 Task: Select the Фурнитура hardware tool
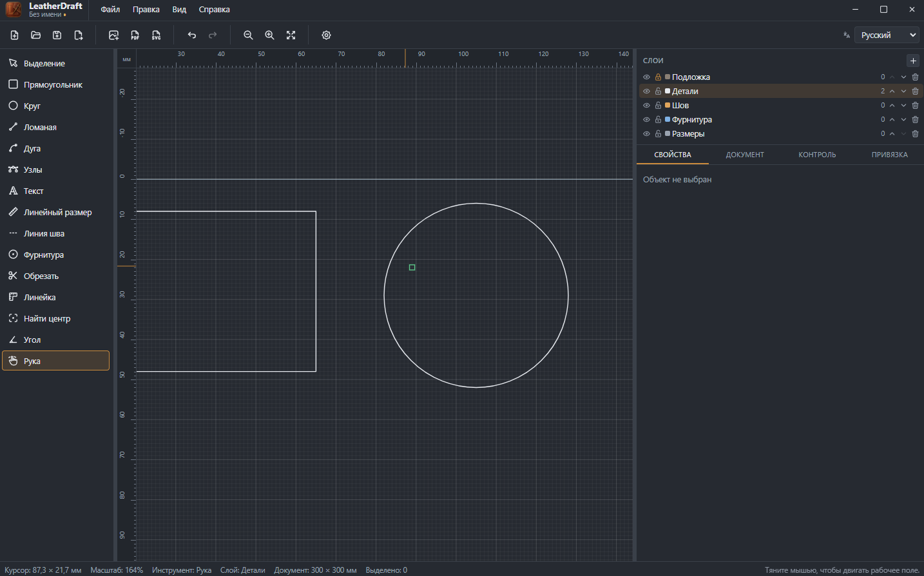[55, 254]
